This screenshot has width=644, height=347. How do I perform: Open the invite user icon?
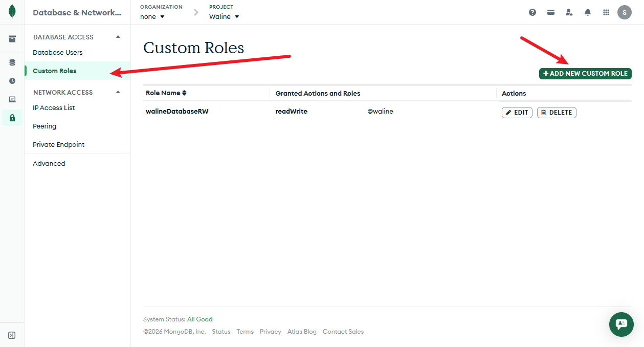tap(569, 12)
